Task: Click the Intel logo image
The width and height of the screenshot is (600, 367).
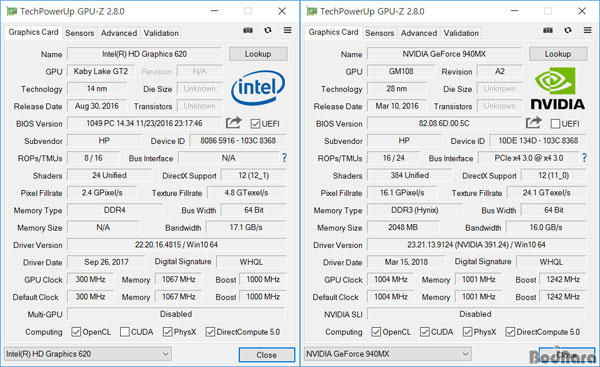Action: click(x=258, y=88)
